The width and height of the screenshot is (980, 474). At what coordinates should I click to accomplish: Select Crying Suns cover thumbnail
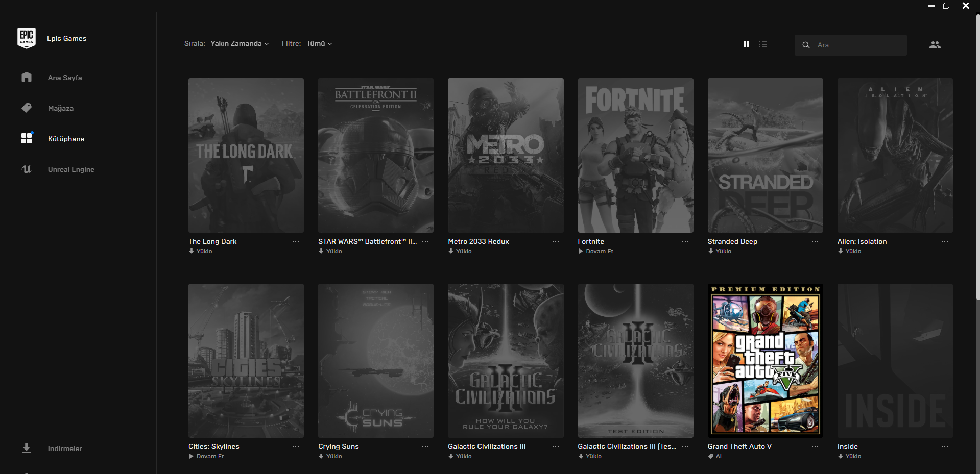[x=376, y=361]
